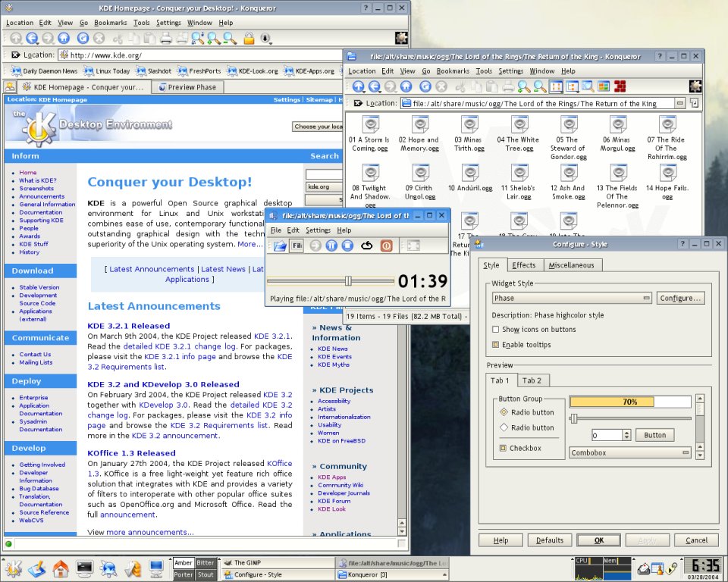This screenshot has height=582, width=728.
Task: Pause playback in the media player
Action: pyautogui.click(x=331, y=246)
